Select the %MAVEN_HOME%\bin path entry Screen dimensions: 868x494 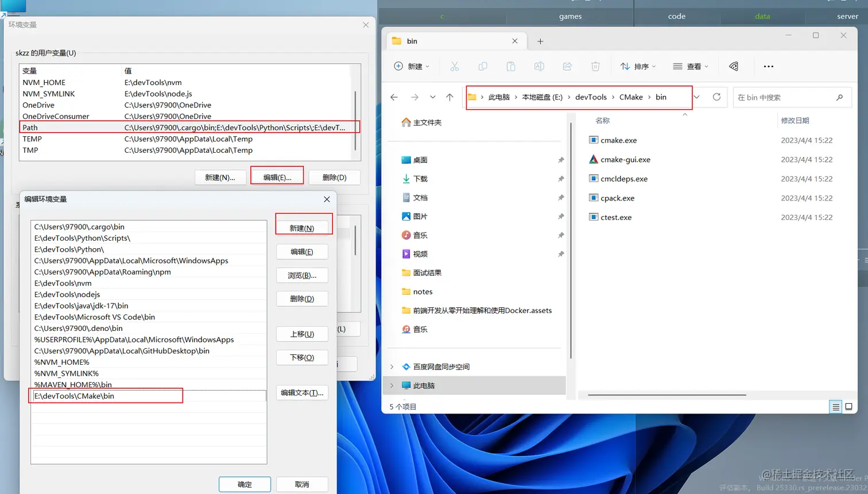point(149,385)
